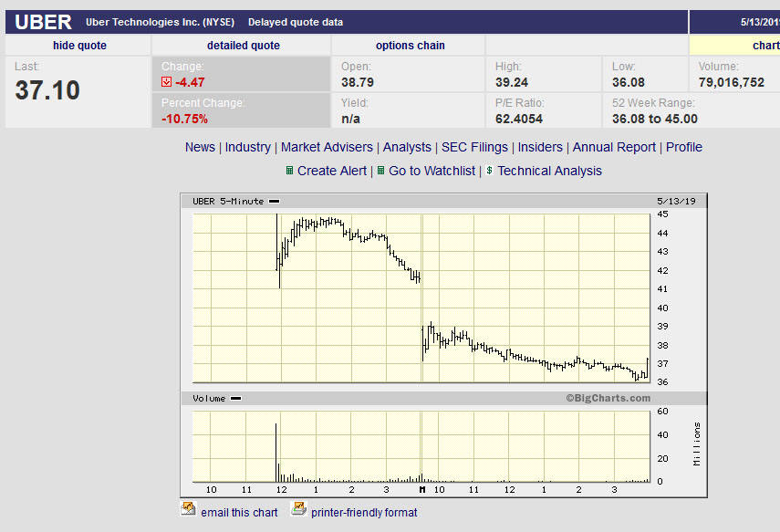Click the Go to Watchlist green icon
The height and width of the screenshot is (532, 780).
click(x=381, y=171)
